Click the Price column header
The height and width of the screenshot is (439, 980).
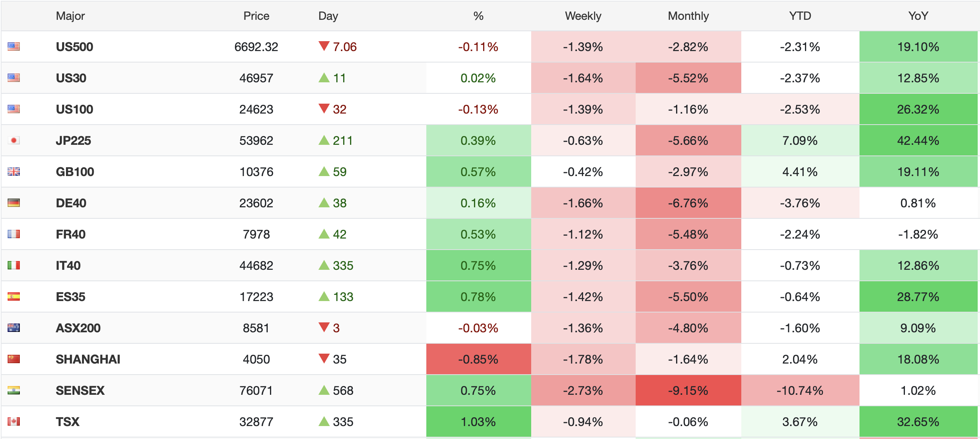pyautogui.click(x=256, y=16)
